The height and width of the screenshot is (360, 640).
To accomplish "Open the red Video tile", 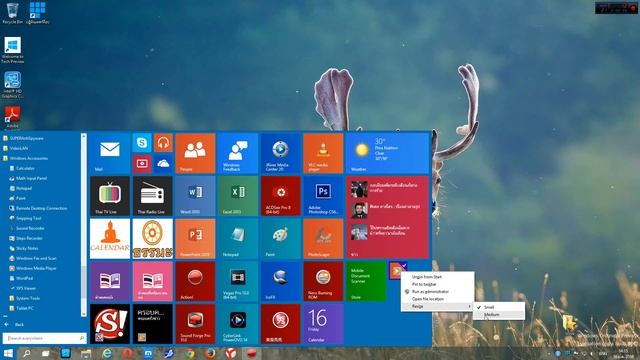I will pyautogui.click(x=142, y=164).
